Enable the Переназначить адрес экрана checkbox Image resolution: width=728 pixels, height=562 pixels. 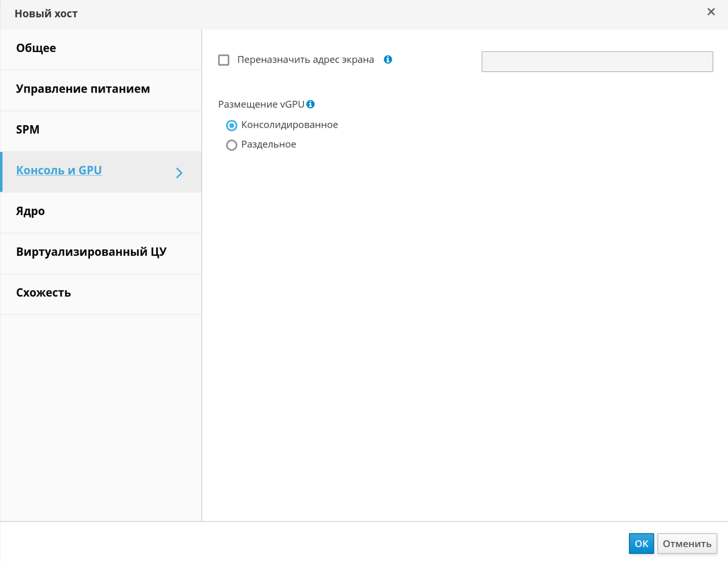[x=224, y=60]
